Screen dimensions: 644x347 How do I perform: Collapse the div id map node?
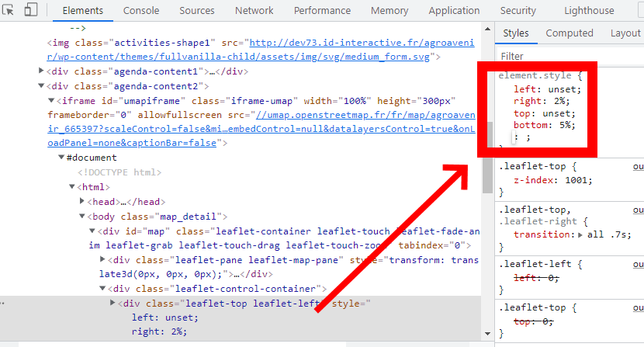[x=92, y=231]
